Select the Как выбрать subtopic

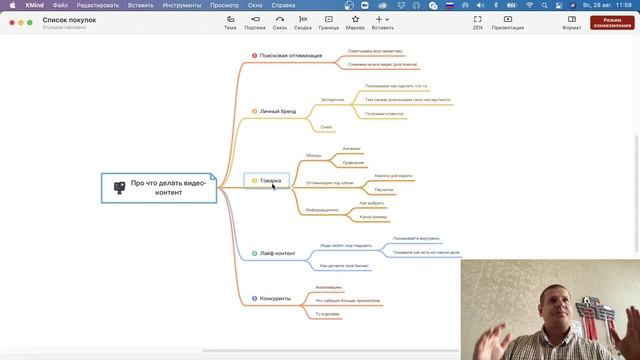(372, 203)
